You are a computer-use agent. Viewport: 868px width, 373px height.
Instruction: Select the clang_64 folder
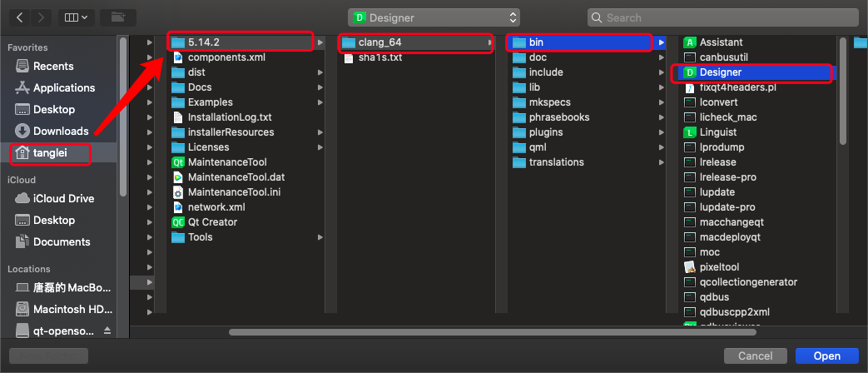coord(416,42)
